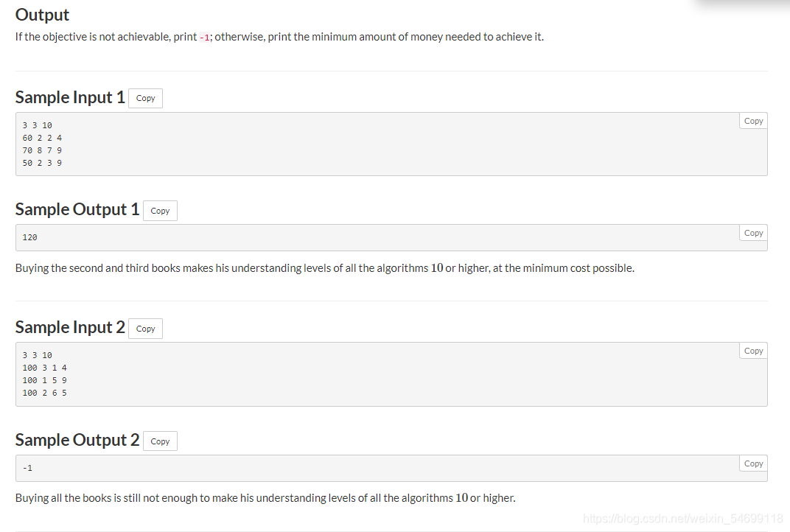
Task: Click the 120 value in Sample Output 1
Action: [x=29, y=237]
